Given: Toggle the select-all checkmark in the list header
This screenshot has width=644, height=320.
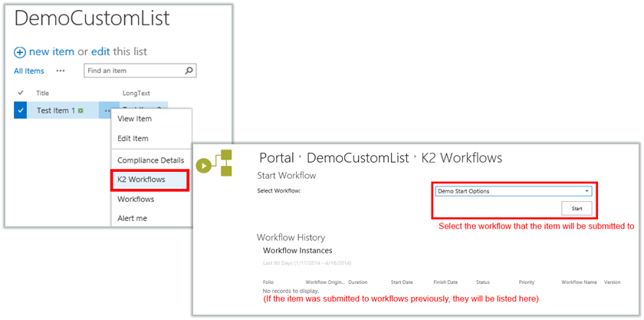Looking at the screenshot, I should pyautogui.click(x=21, y=93).
